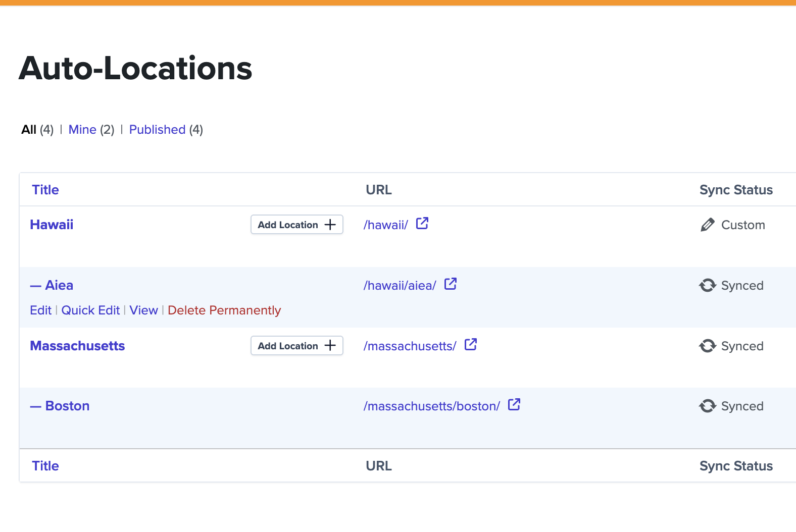Viewport: 796px width, 532px height.
Task: Switch to the Mine filter
Action: pos(82,130)
